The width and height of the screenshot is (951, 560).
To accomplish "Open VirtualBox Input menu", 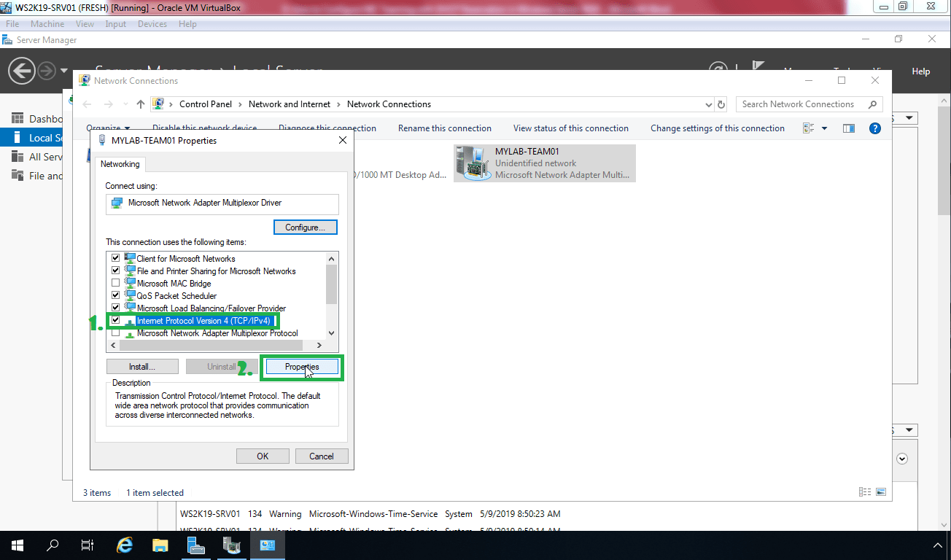I will click(115, 24).
